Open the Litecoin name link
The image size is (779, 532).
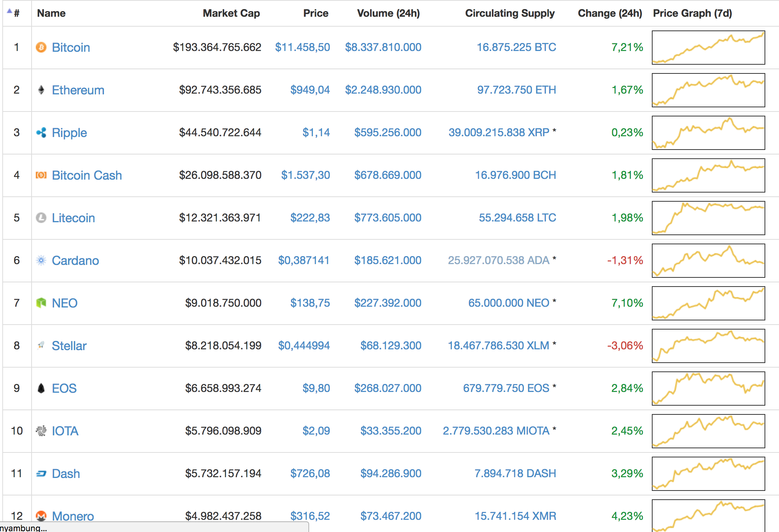73,218
